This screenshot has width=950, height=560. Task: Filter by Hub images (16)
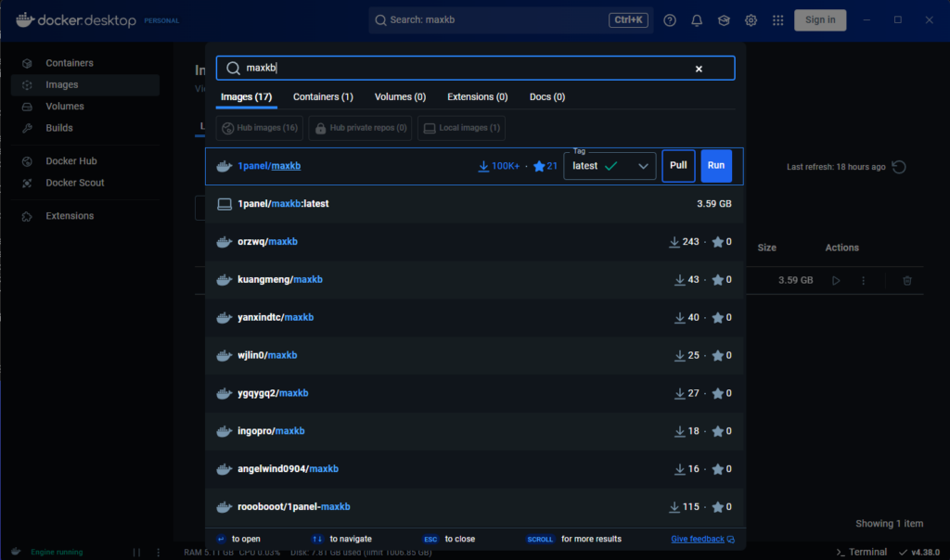260,128
